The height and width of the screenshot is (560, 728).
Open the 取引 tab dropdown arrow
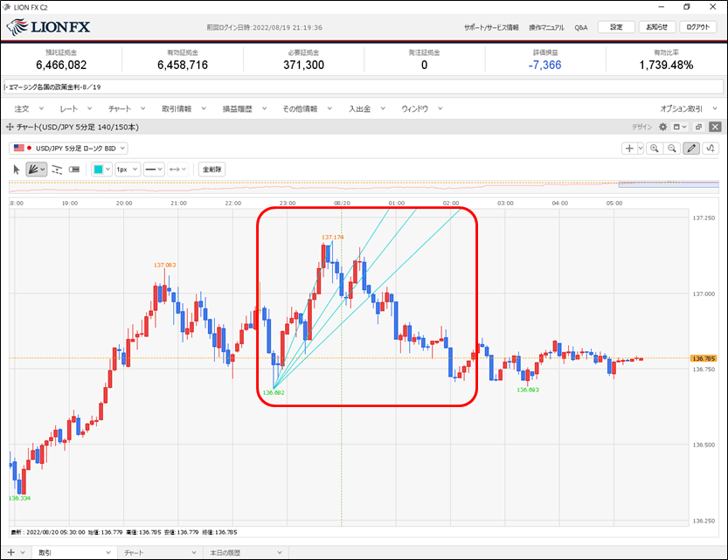click(108, 553)
